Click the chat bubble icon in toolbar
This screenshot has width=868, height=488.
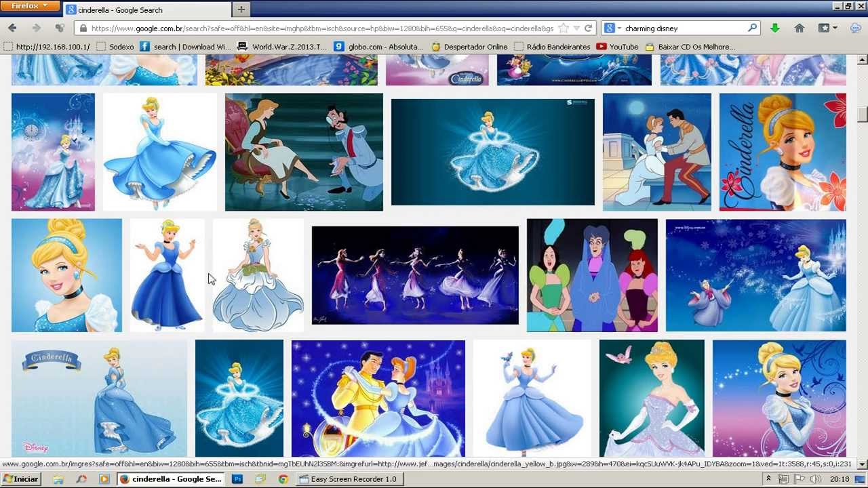[x=855, y=28]
